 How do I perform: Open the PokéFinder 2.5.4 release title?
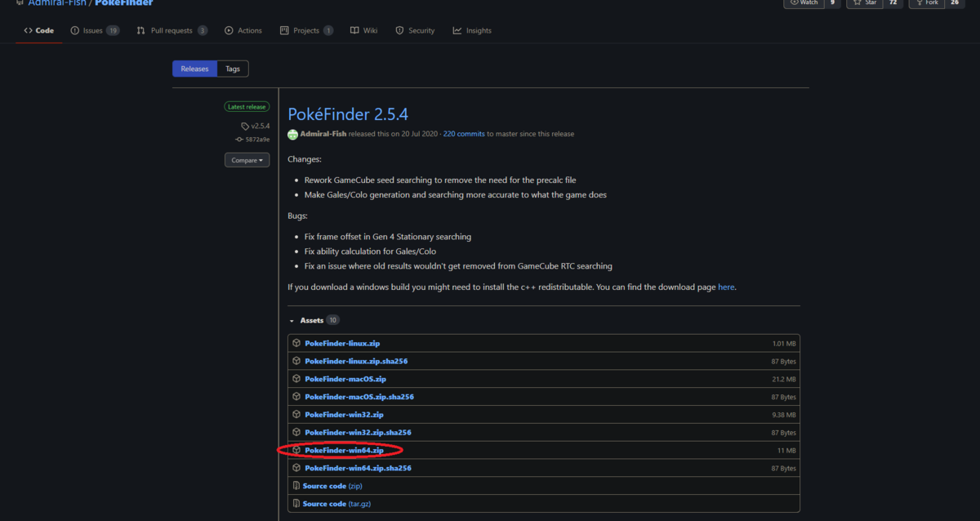348,114
